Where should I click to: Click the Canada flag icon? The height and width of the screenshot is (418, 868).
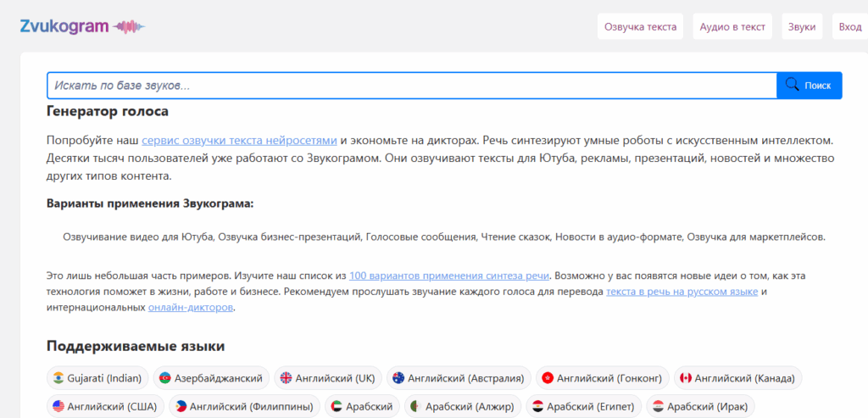[x=686, y=378]
